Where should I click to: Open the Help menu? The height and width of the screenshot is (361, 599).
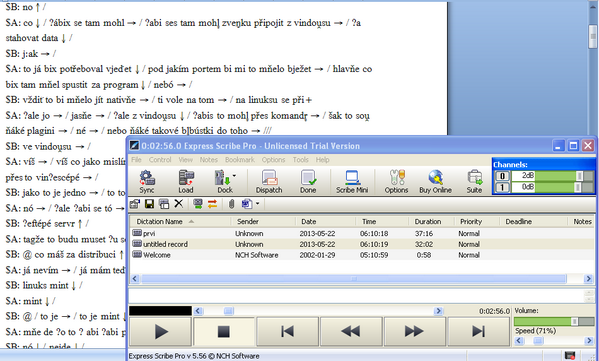pos(322,160)
